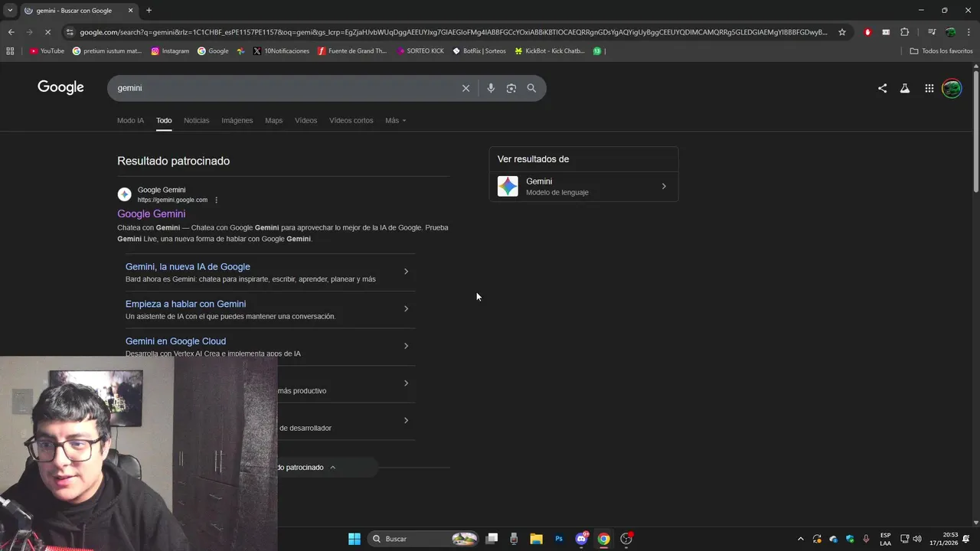
Task: Expand 'Empieza a hablar con Gemini' chevron
Action: click(x=406, y=308)
